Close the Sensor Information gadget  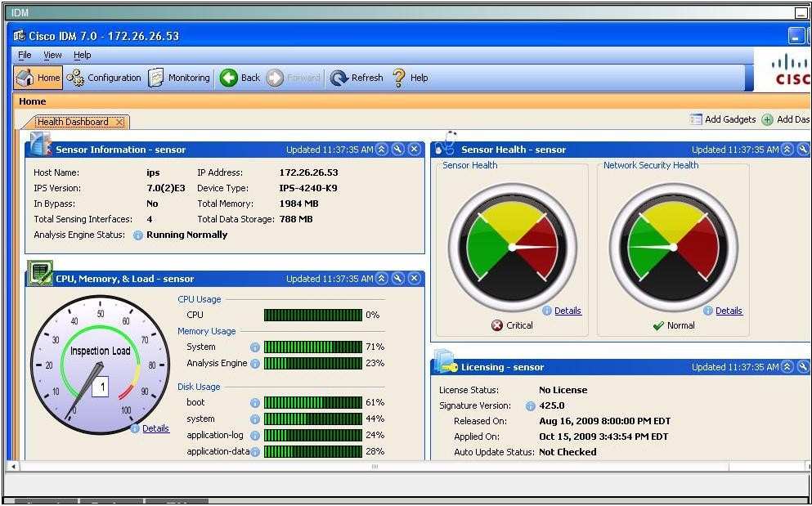pyautogui.click(x=415, y=150)
